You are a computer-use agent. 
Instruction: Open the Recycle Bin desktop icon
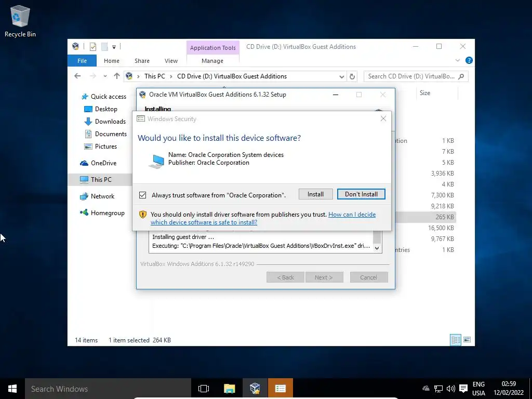[x=20, y=21]
